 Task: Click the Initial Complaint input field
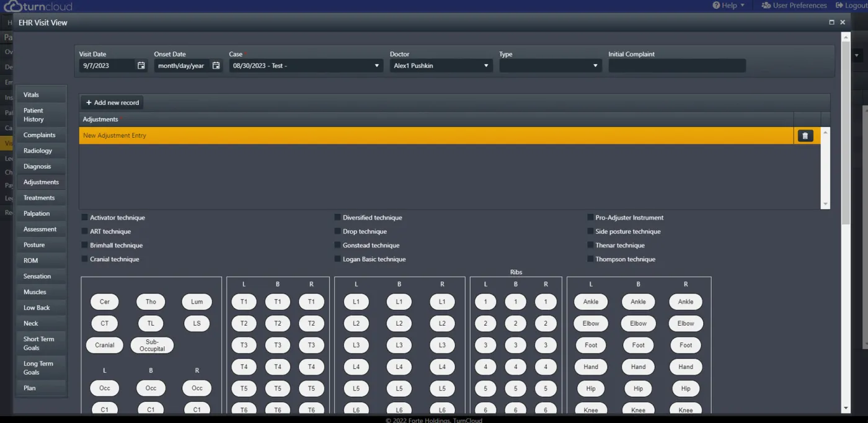click(677, 66)
